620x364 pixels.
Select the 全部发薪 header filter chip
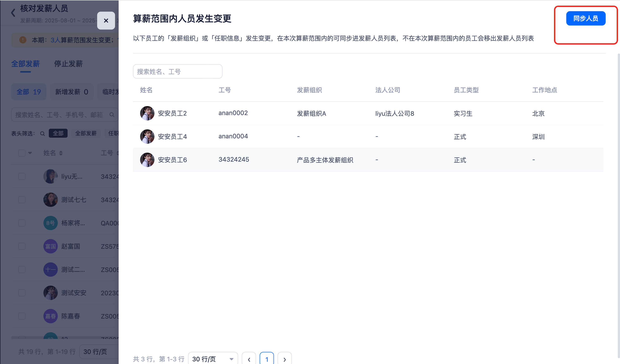[86, 133]
